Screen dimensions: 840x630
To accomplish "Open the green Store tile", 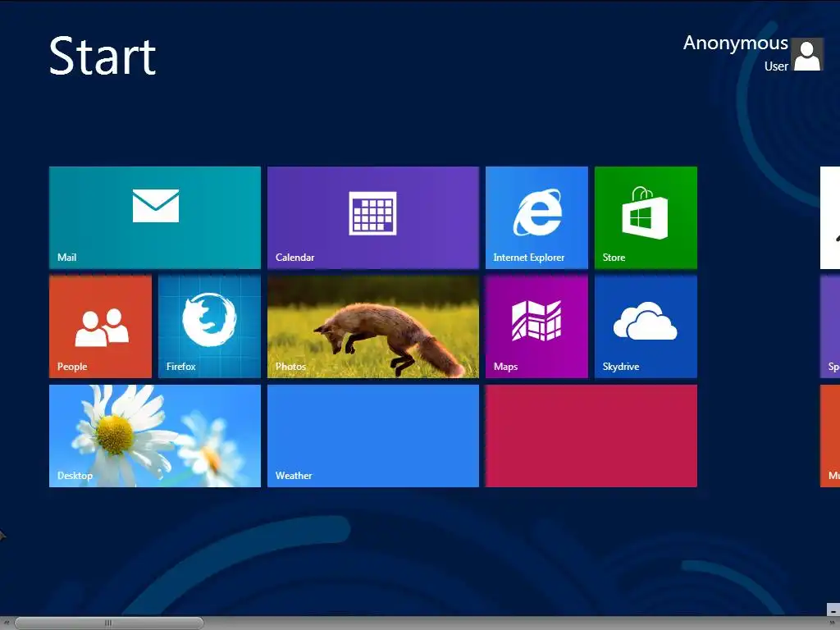I will point(646,217).
